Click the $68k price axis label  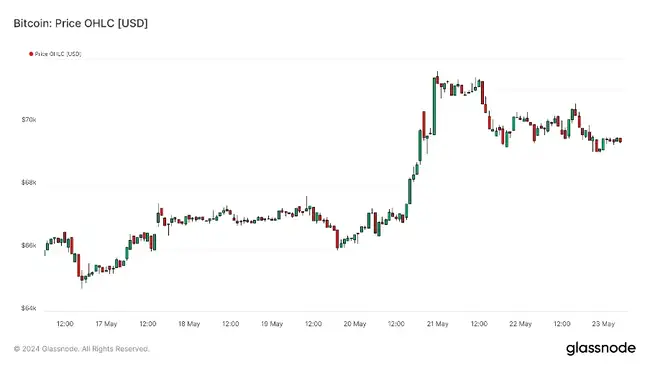tap(29, 182)
